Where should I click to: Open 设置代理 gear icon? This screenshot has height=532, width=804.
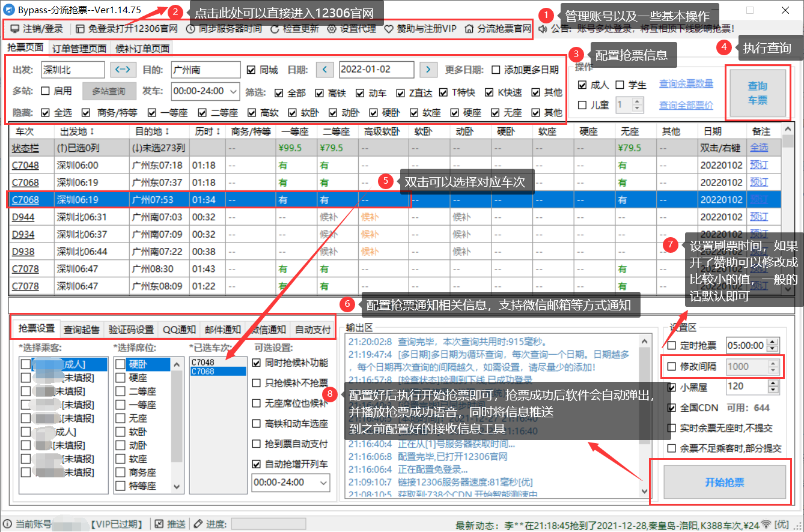(x=332, y=29)
